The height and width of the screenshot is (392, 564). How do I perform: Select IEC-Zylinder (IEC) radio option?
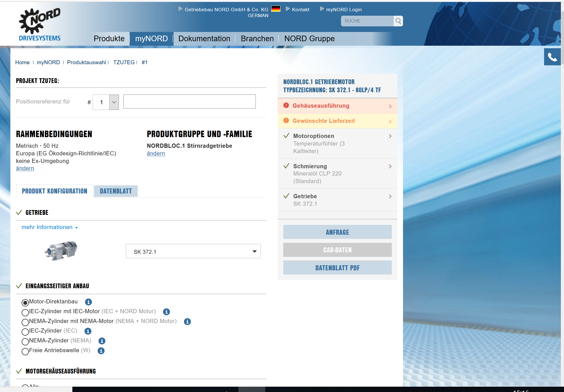[25, 332]
